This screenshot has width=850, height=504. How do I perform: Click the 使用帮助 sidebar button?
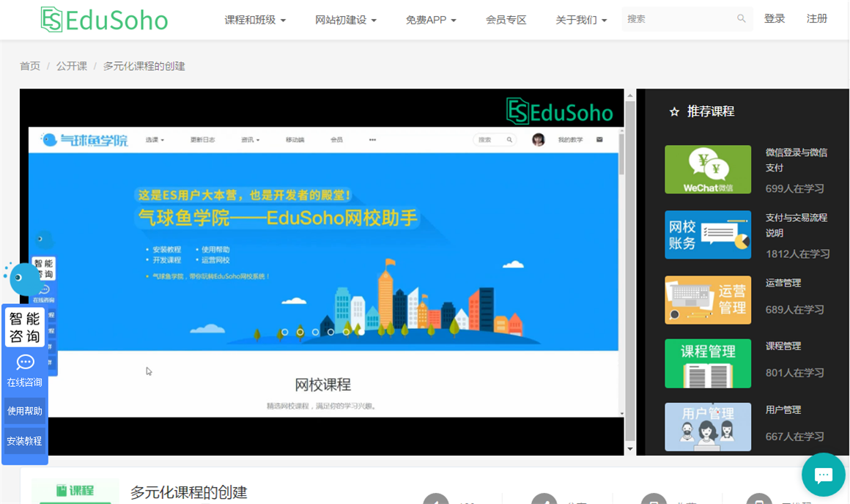tap(24, 411)
